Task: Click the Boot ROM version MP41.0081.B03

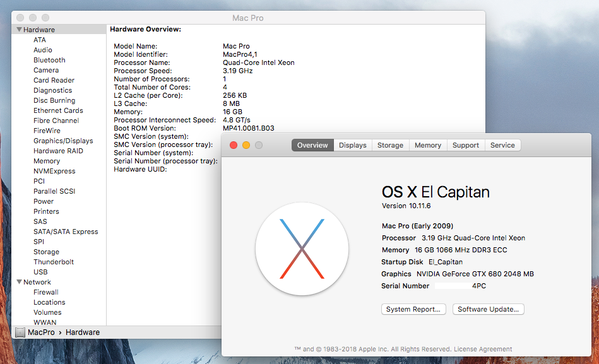Action: pos(248,128)
